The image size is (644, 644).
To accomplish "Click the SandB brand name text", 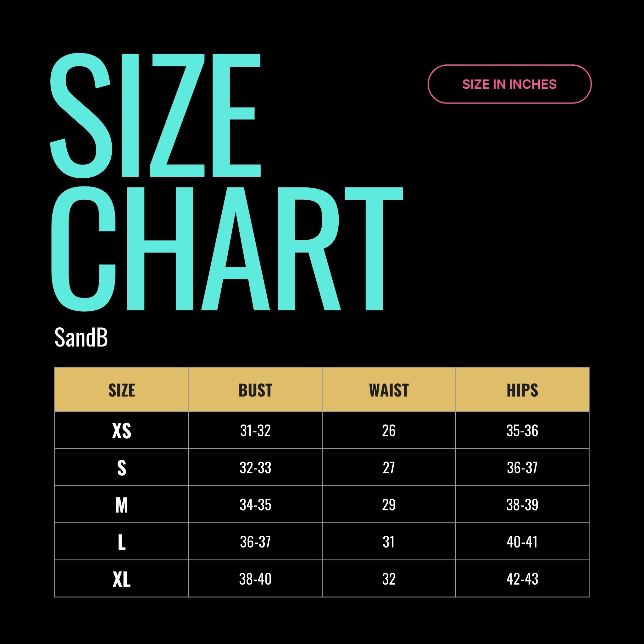I will pos(81,337).
